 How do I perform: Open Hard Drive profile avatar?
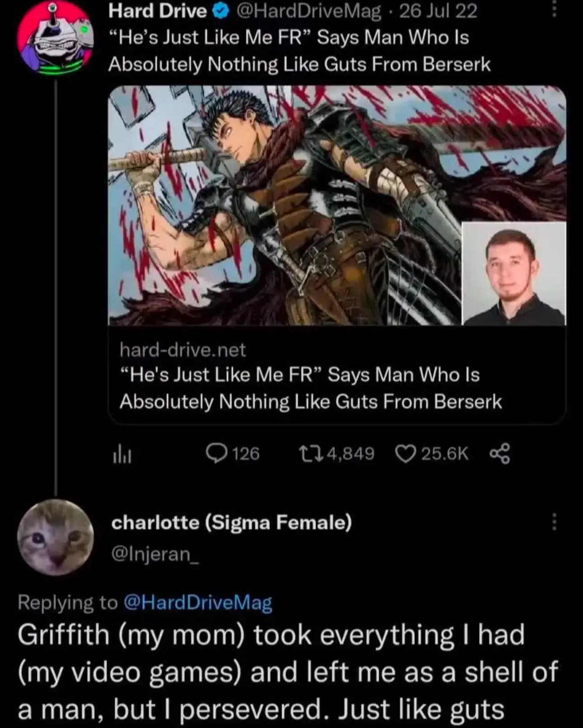tap(55, 38)
